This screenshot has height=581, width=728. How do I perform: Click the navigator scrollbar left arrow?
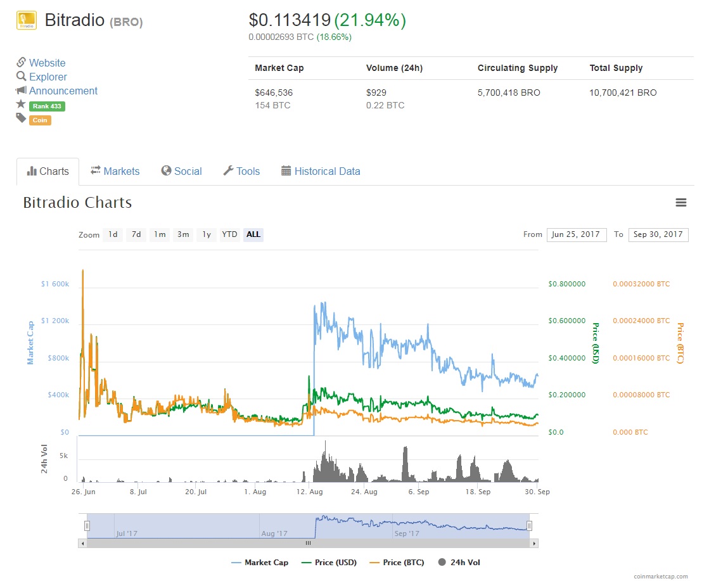tap(82, 544)
